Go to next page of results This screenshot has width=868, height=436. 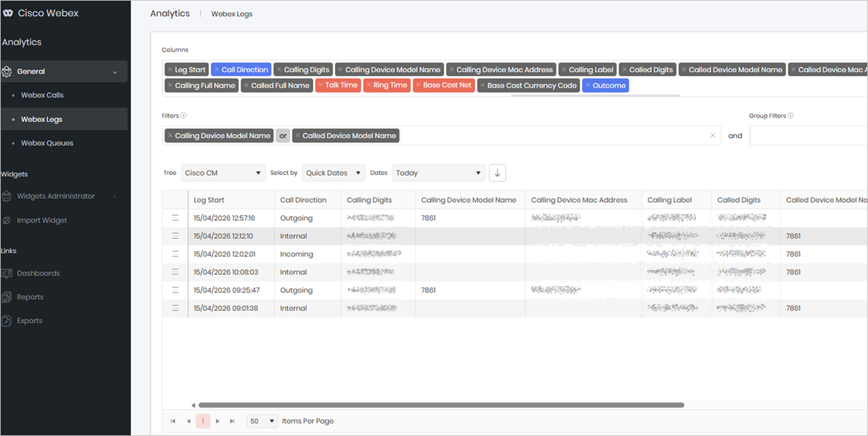pyautogui.click(x=218, y=421)
